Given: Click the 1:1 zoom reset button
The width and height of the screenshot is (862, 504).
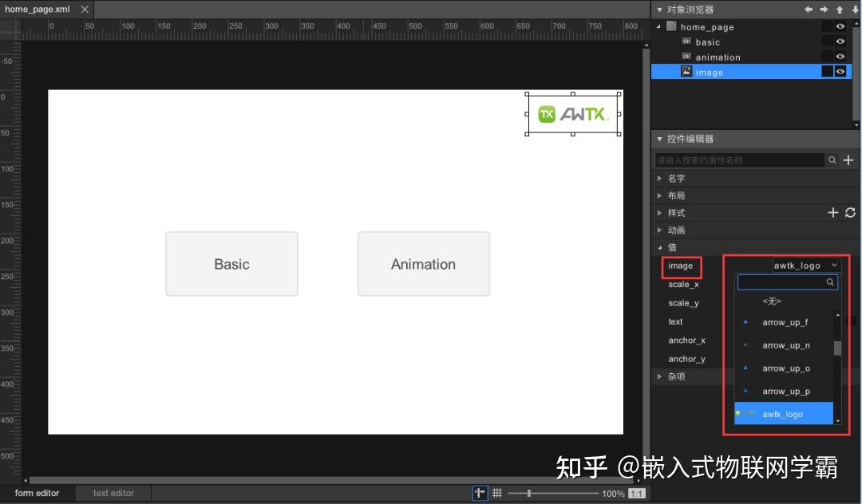Looking at the screenshot, I should 638,493.
